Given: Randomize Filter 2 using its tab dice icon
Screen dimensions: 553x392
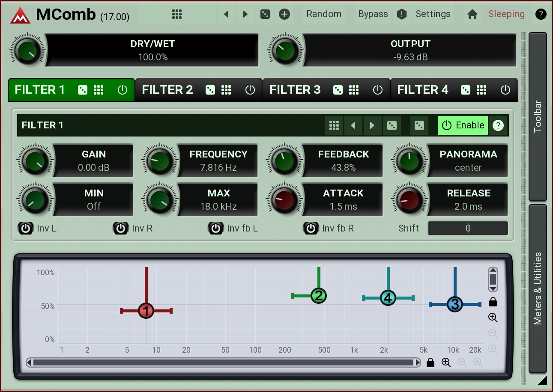Looking at the screenshot, I should 210,90.
